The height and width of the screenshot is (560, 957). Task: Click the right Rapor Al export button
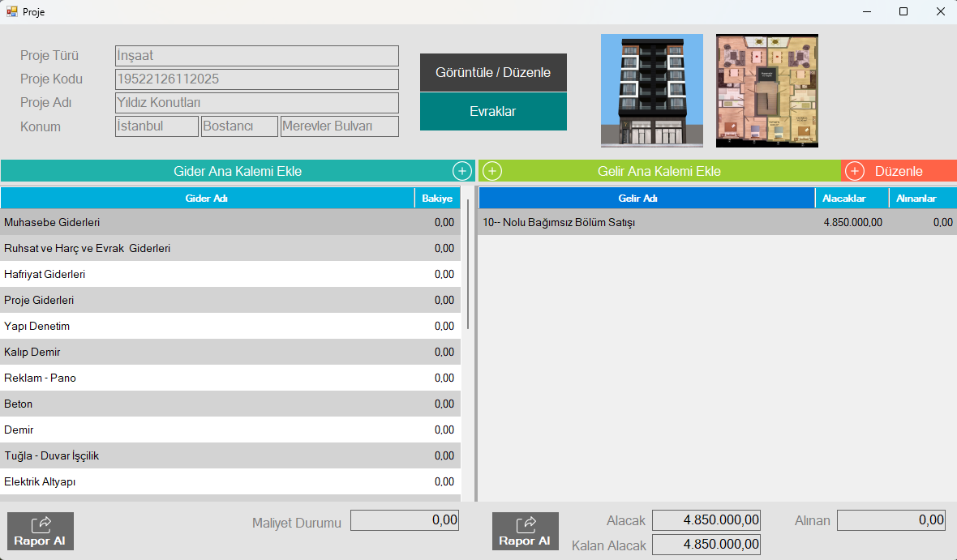526,532
